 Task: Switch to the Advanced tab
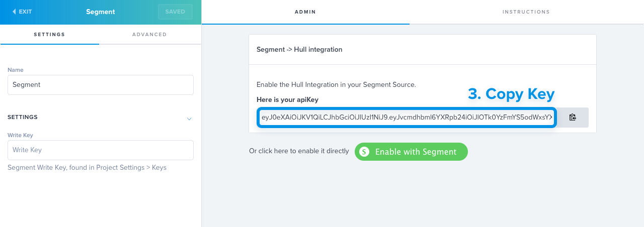(149, 35)
